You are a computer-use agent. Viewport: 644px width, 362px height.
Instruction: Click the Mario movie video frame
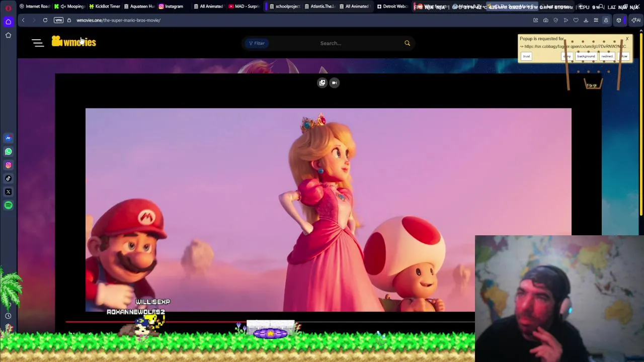point(328,210)
